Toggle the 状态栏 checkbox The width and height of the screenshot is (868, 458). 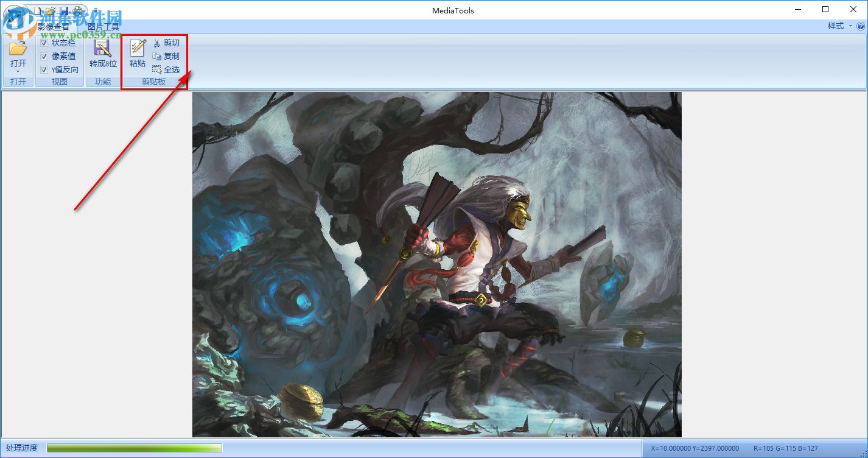pos(44,43)
